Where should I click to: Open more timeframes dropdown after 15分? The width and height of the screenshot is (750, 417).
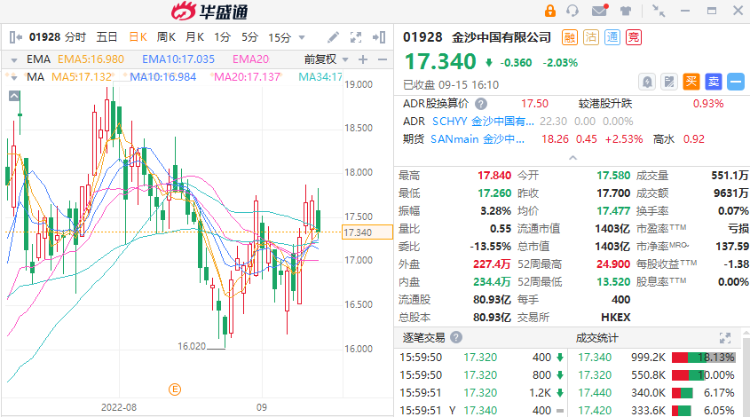301,37
